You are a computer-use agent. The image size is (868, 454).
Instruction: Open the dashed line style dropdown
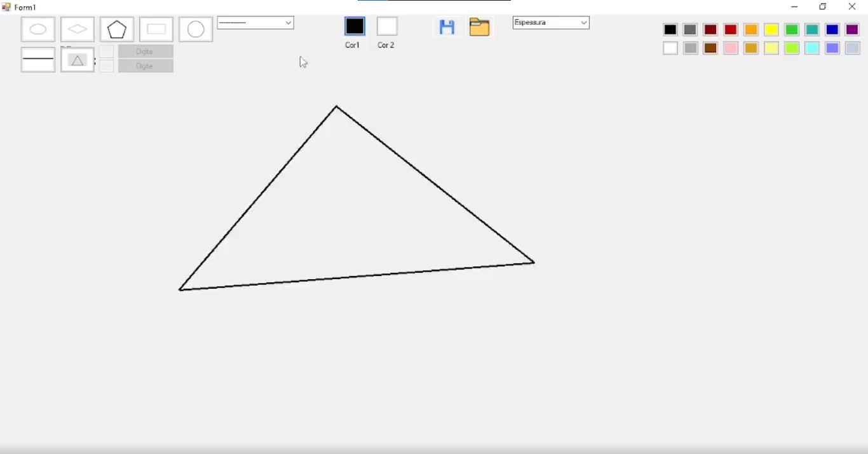tap(255, 23)
